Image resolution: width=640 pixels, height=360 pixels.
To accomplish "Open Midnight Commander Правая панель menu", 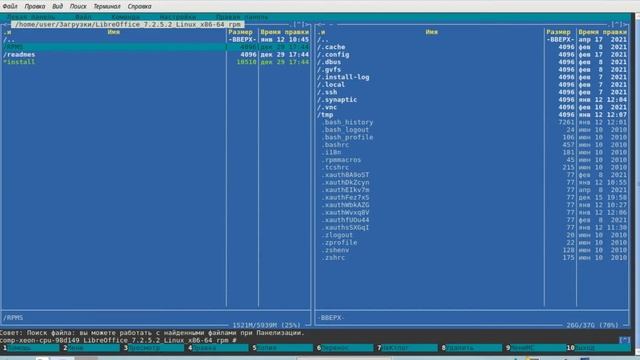I will 242,17.
